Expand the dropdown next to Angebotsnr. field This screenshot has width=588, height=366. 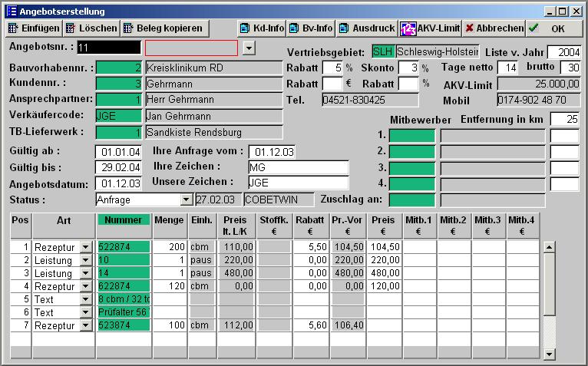[248, 48]
